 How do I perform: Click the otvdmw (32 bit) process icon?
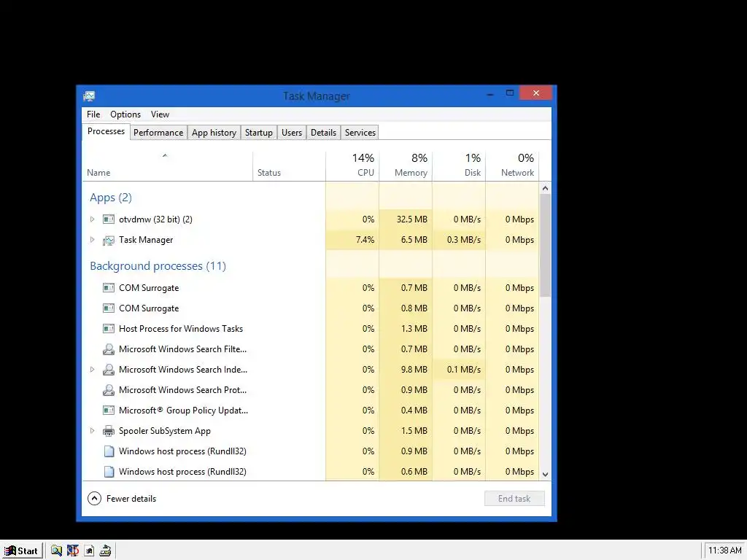109,219
